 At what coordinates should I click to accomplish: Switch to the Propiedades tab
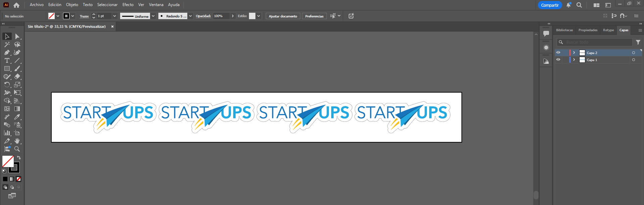pyautogui.click(x=588, y=30)
